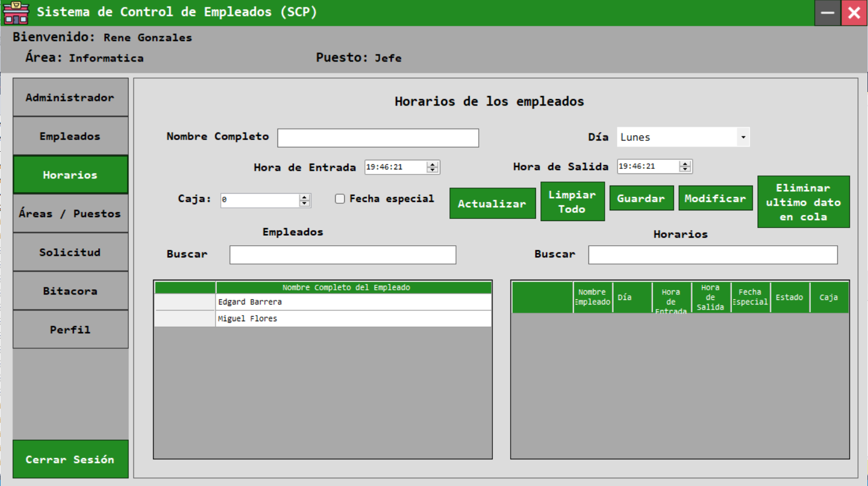Click Eliminar ultimo dato en cola
The image size is (868, 486).
(x=803, y=202)
